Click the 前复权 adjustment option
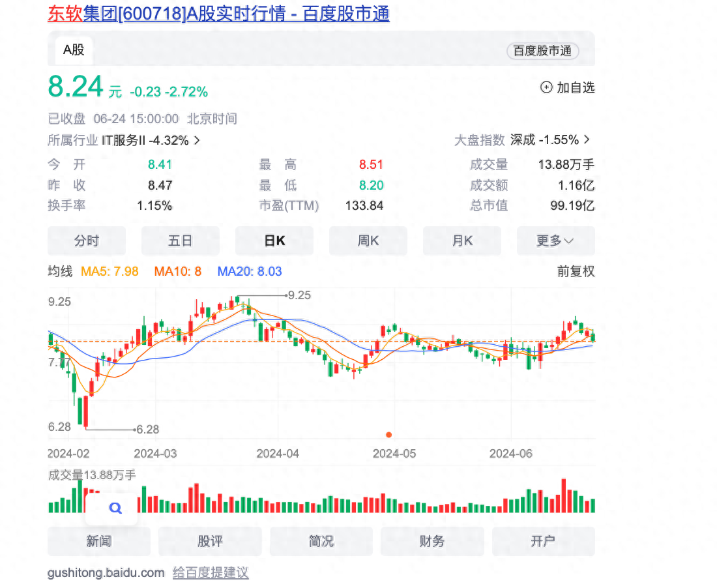Screen dimensions: 717x588 (x=576, y=272)
